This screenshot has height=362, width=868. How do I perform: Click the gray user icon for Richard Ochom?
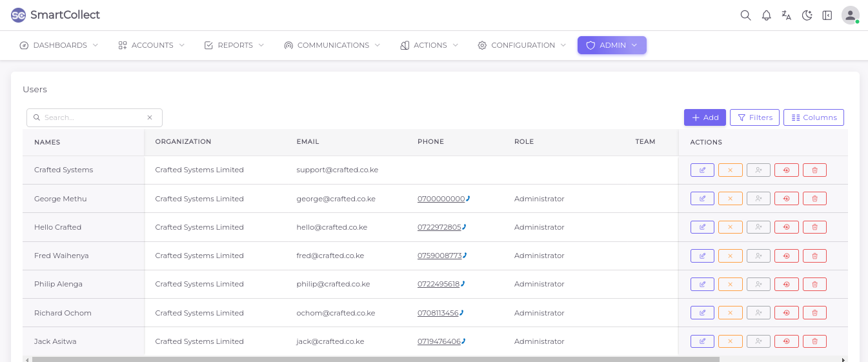[x=758, y=313]
